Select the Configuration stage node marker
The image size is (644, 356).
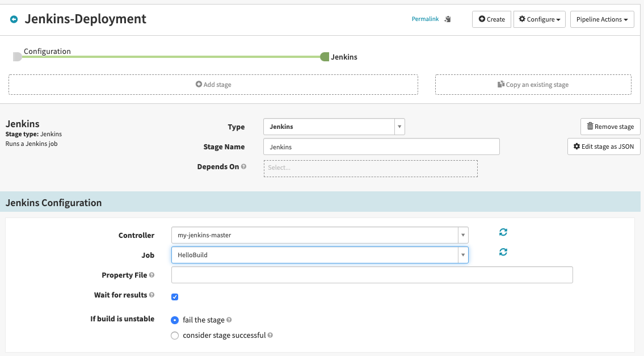[17, 57]
